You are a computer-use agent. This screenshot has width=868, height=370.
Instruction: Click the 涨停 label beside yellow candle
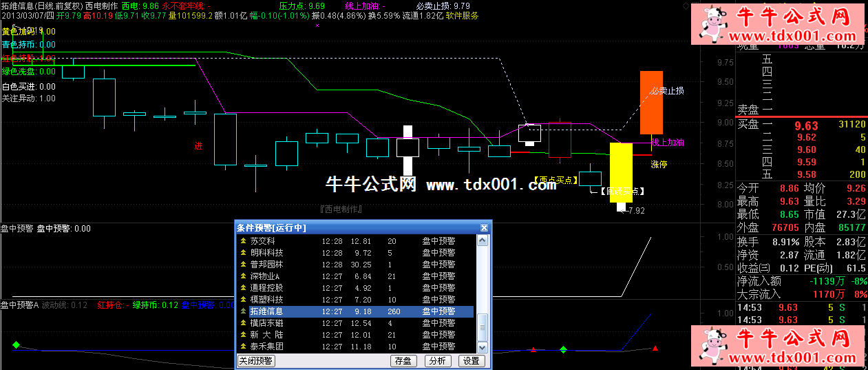659,165
